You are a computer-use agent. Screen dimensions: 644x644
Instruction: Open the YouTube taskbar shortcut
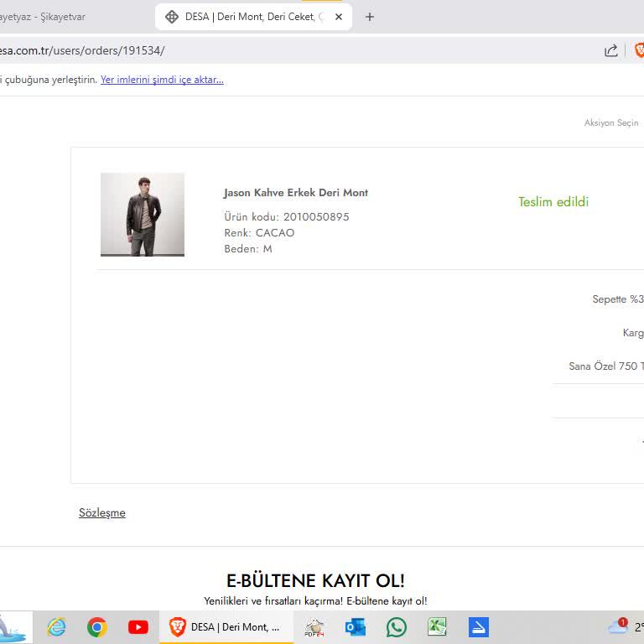[x=138, y=627]
